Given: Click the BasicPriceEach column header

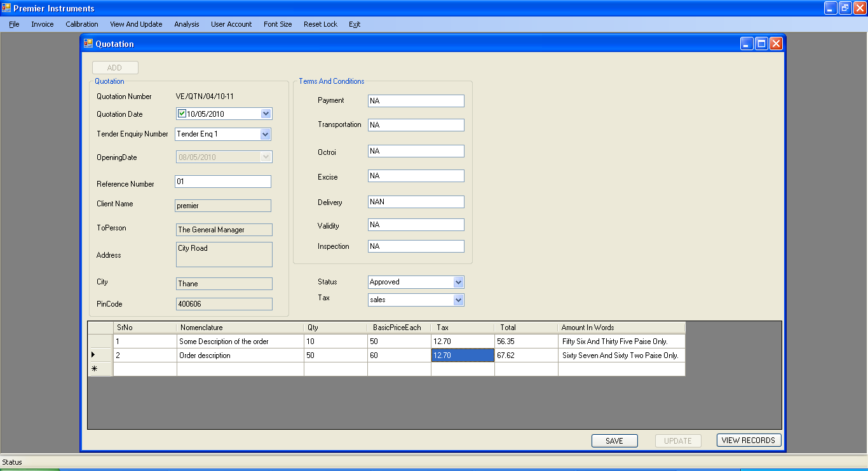Looking at the screenshot, I should (x=399, y=328).
